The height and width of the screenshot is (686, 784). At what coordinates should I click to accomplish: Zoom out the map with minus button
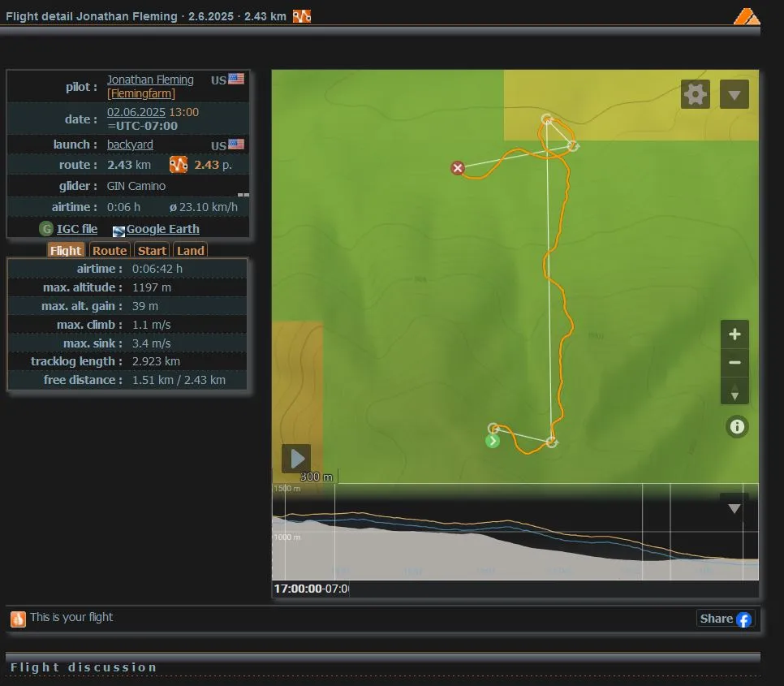pyautogui.click(x=734, y=363)
